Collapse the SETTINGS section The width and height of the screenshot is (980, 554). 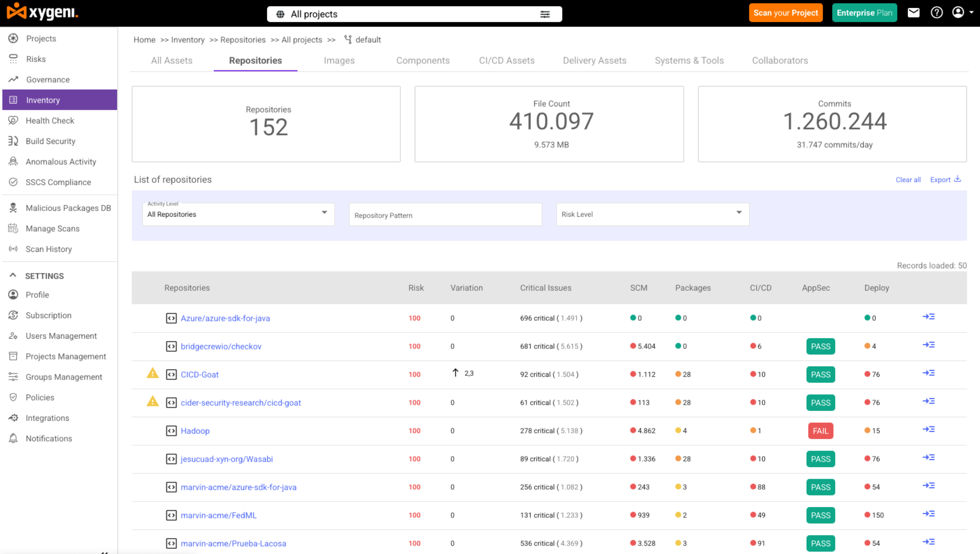13,275
